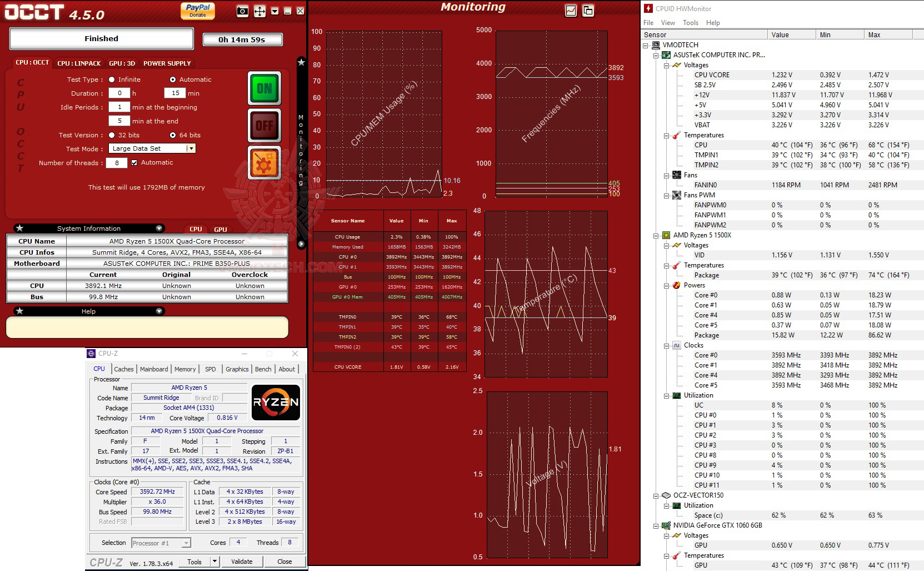Screen dimensions: 924x571
Task: Select the Infinite test type radio button
Action: [112, 80]
